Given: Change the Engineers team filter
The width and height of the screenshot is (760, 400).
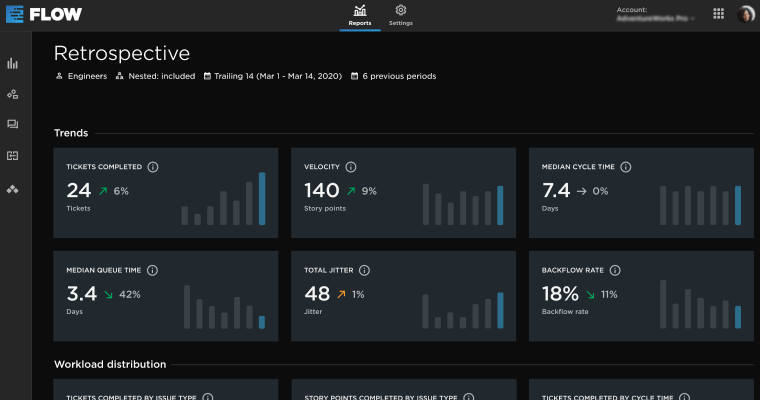Looking at the screenshot, I should click(81, 76).
